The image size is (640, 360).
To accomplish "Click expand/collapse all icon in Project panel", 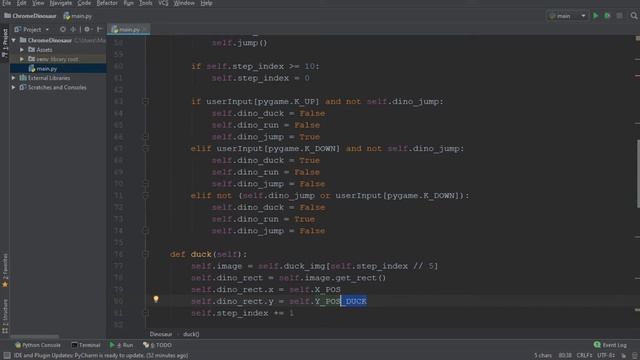I will 73,29.
